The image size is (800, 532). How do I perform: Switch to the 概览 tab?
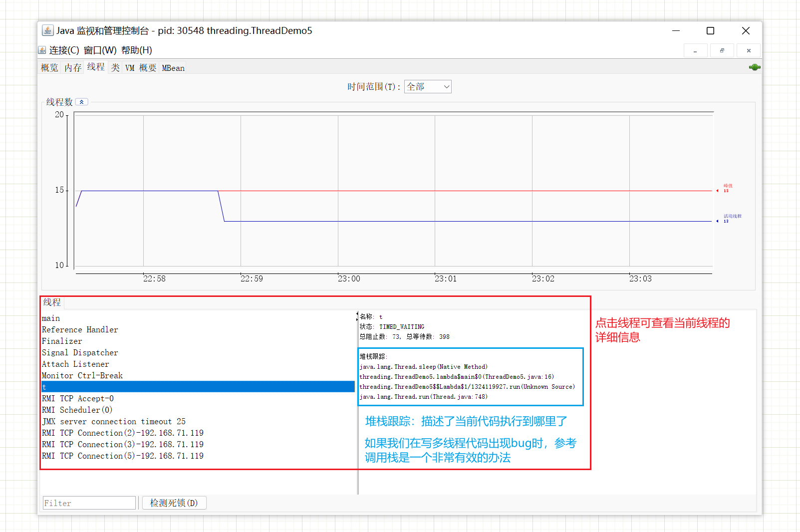49,68
